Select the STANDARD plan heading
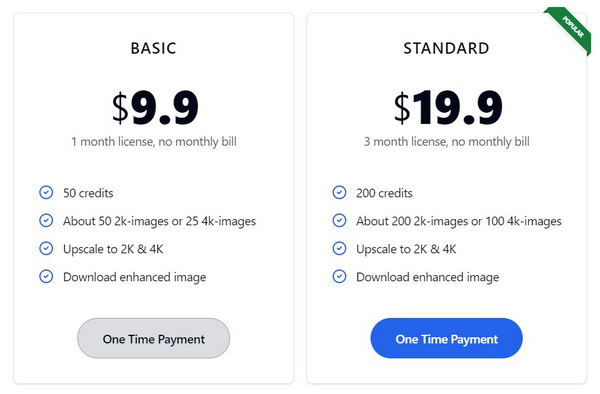The height and width of the screenshot is (394, 600). point(446,49)
